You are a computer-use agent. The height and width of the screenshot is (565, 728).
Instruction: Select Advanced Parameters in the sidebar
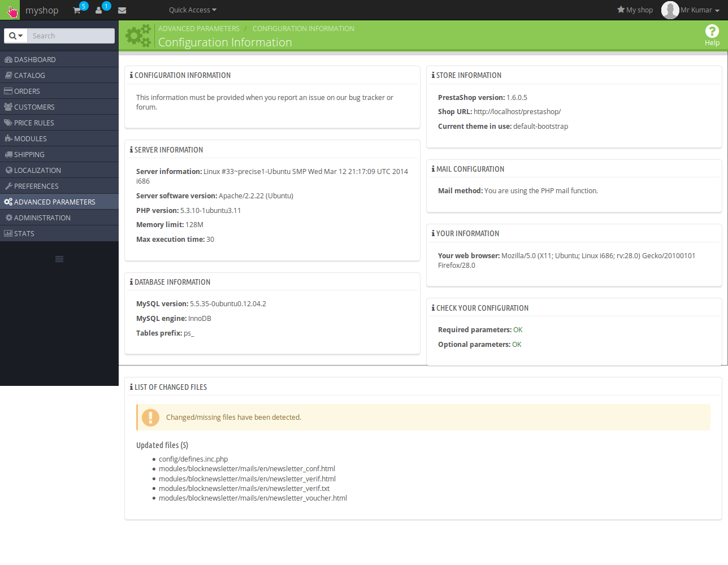coord(59,202)
